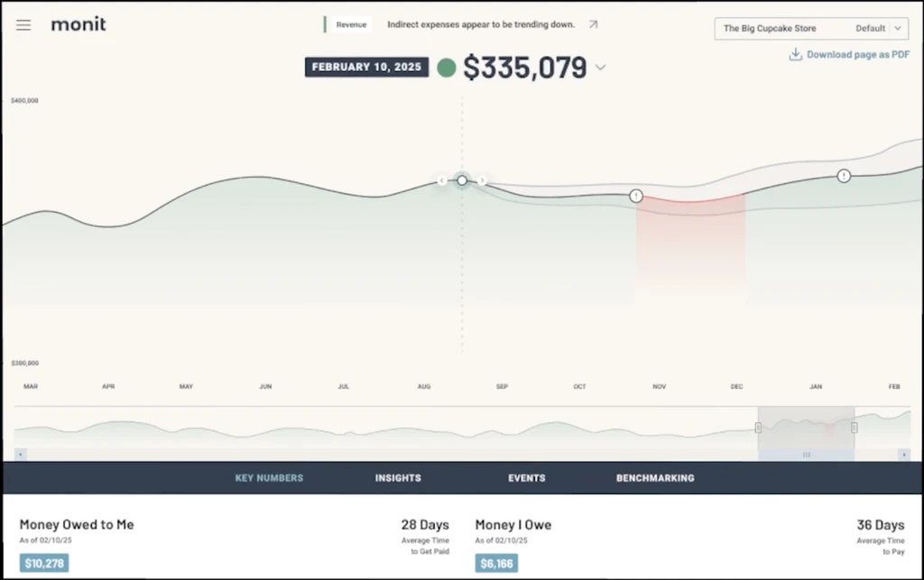Click the 36 Days value
924x580 pixels.
point(881,525)
